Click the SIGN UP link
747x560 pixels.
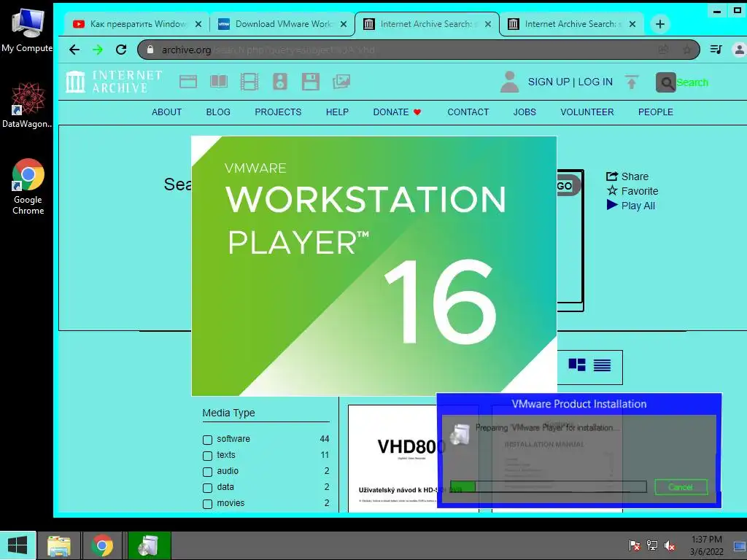click(x=549, y=82)
